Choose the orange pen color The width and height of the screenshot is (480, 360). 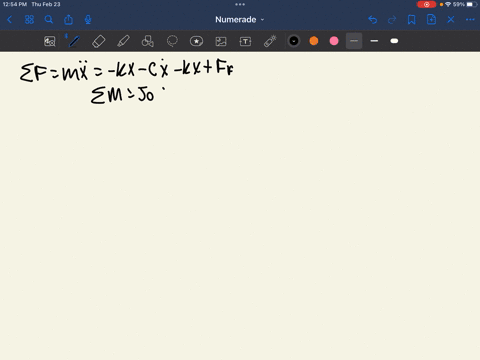pos(314,41)
